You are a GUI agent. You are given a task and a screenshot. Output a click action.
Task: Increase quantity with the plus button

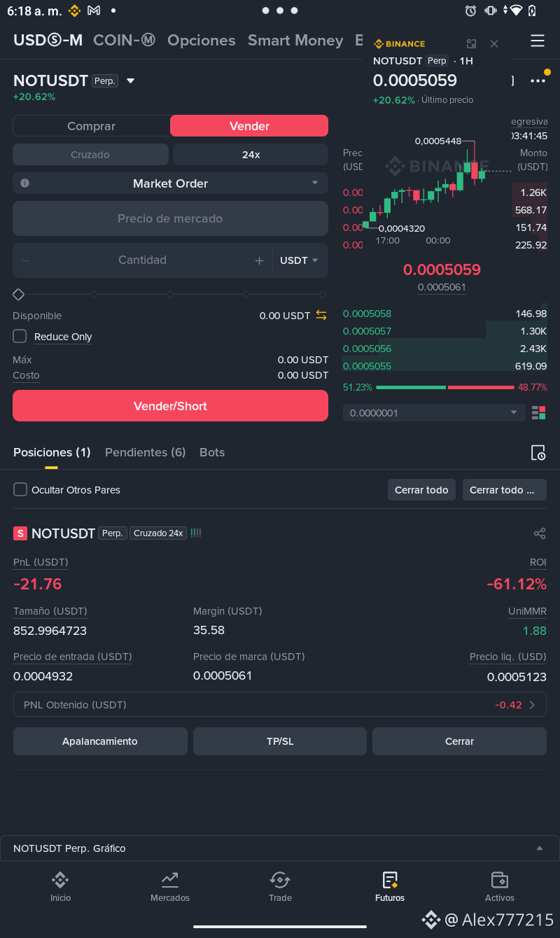point(259,260)
